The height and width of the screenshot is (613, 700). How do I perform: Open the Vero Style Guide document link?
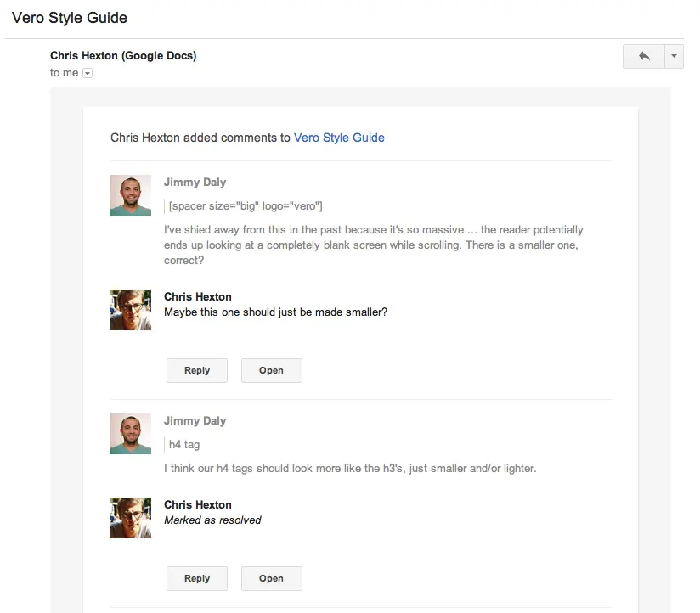click(x=339, y=138)
